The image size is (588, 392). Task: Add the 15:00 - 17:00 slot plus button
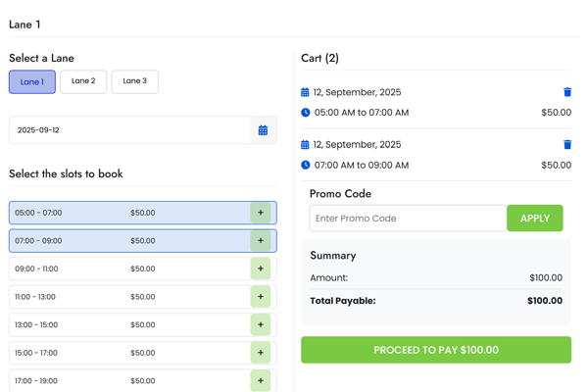tap(261, 353)
